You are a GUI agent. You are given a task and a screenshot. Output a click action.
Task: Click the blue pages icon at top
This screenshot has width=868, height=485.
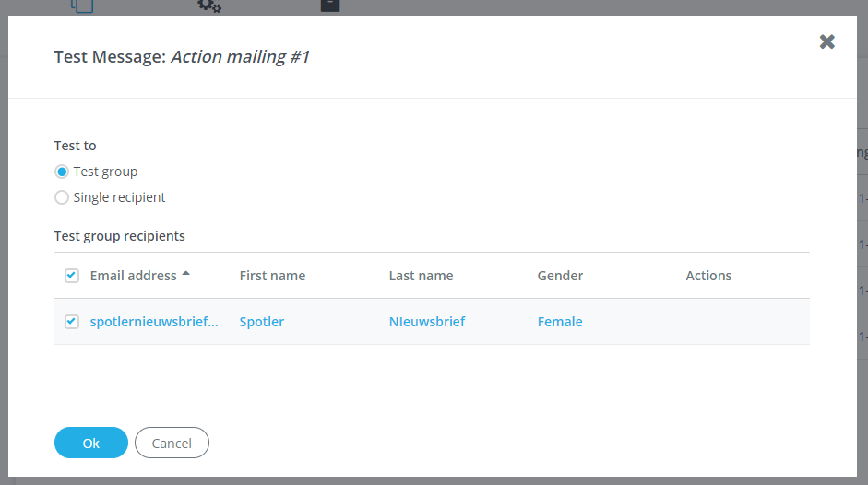tap(83, 6)
